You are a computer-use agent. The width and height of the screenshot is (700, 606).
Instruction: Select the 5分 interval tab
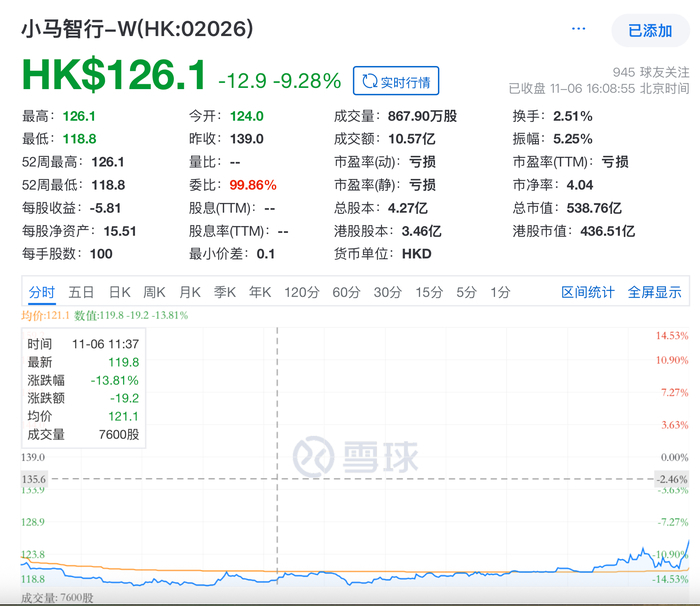pyautogui.click(x=466, y=292)
